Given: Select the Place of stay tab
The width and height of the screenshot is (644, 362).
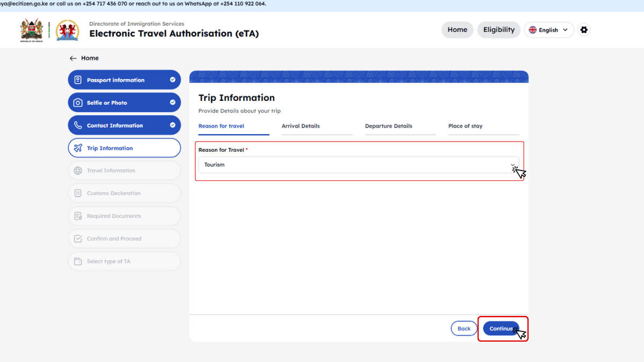Looking at the screenshot, I should click(465, 126).
